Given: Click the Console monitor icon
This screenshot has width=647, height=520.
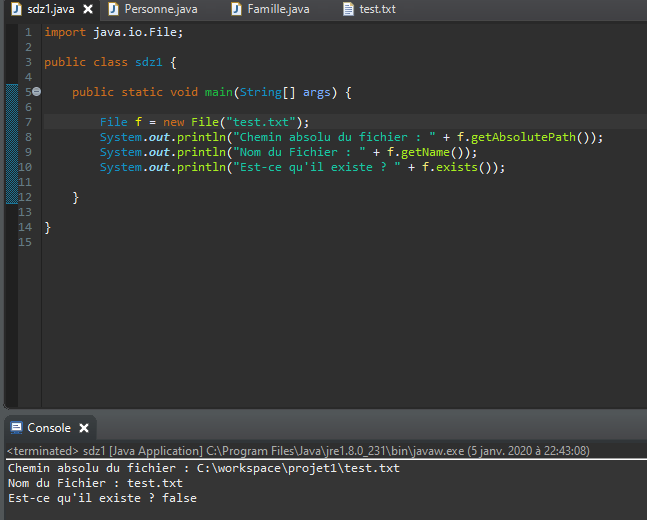Looking at the screenshot, I should [17, 428].
